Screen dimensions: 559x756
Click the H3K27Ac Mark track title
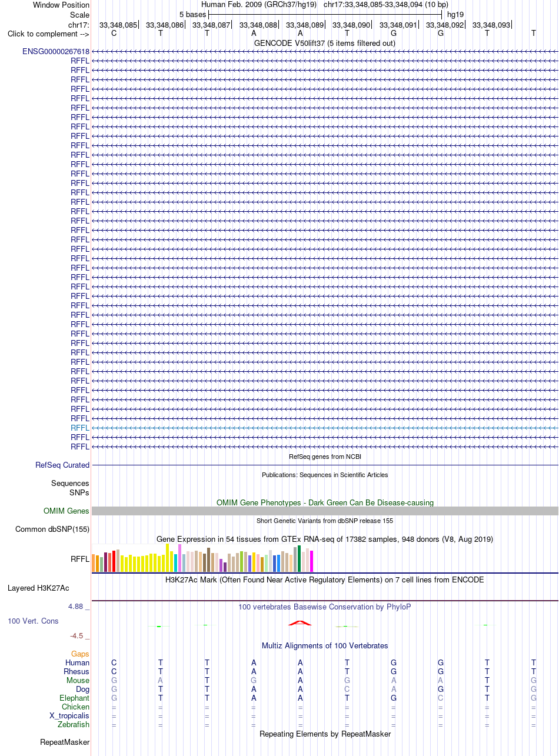tap(325, 580)
